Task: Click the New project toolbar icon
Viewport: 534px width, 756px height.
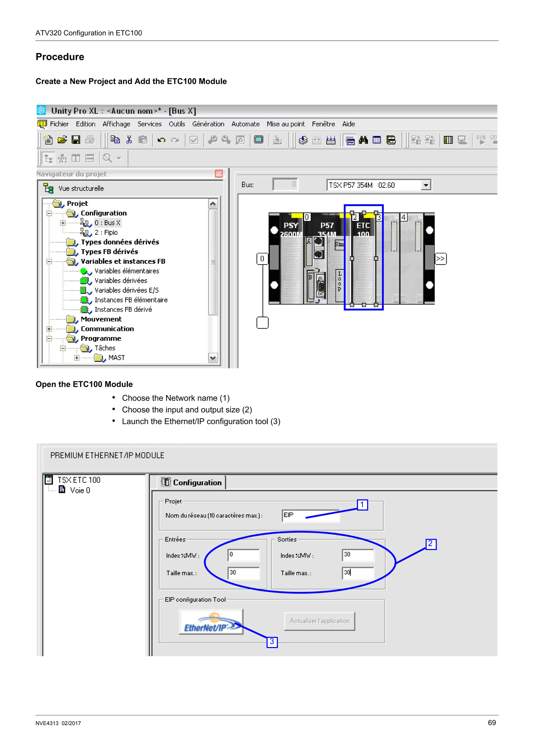Action: pos(48,140)
